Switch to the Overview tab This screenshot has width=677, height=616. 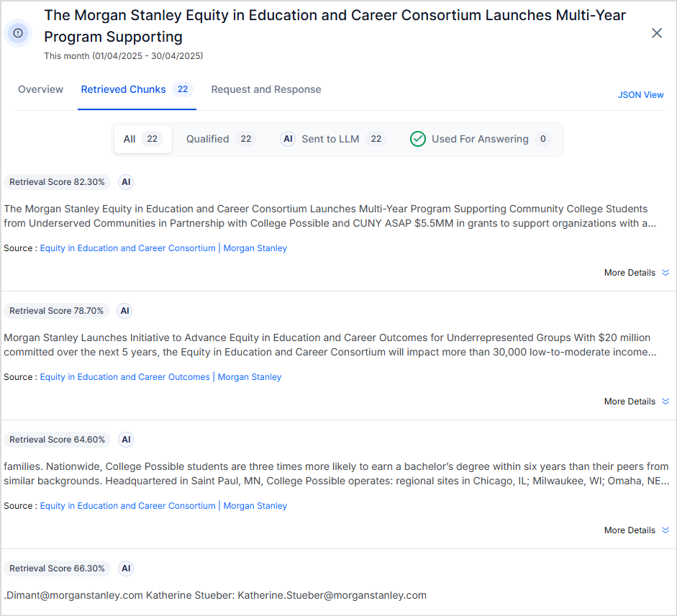41,90
